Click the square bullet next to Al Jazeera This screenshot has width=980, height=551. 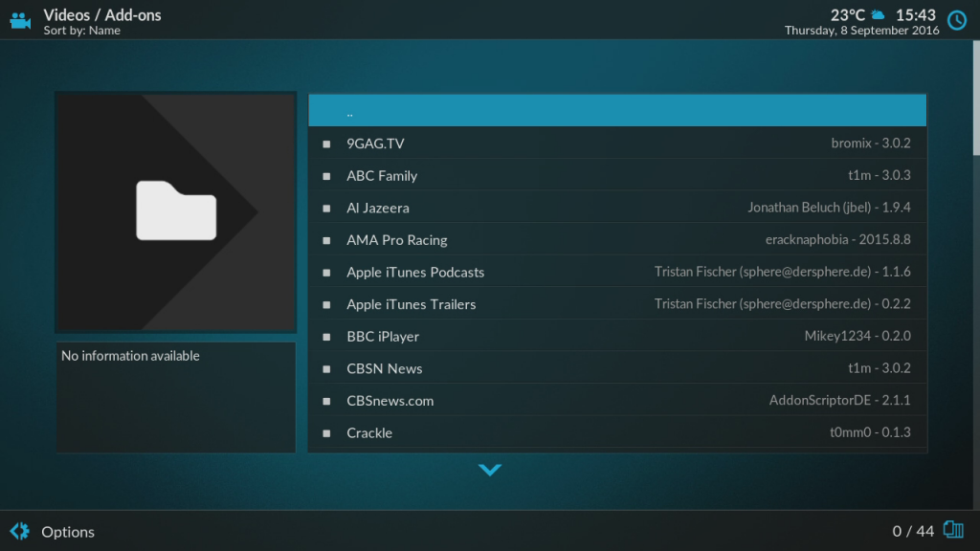326,209
